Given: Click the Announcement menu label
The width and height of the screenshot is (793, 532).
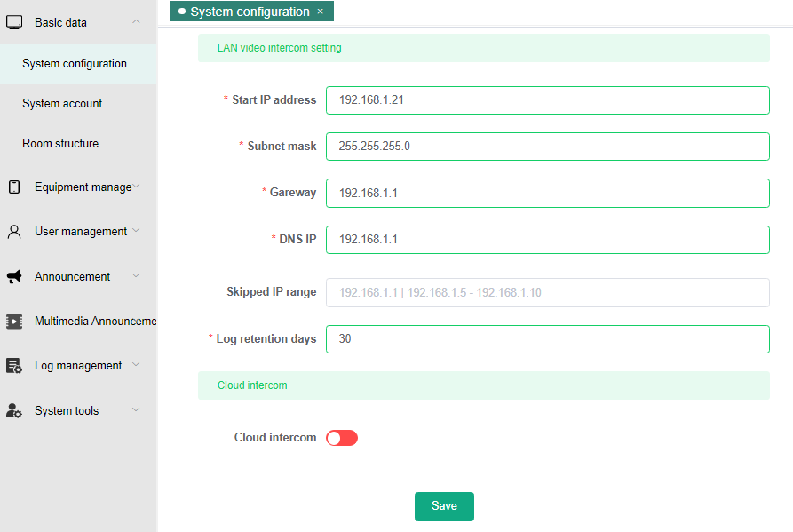Looking at the screenshot, I should point(72,276).
